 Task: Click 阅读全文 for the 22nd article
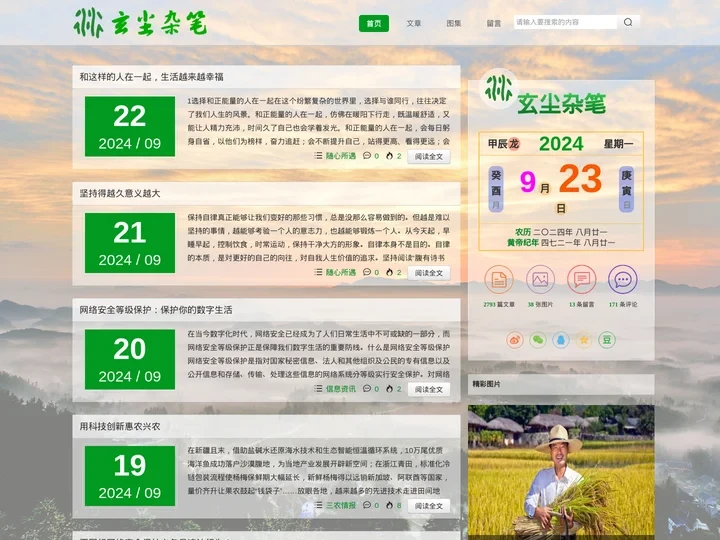tap(429, 157)
